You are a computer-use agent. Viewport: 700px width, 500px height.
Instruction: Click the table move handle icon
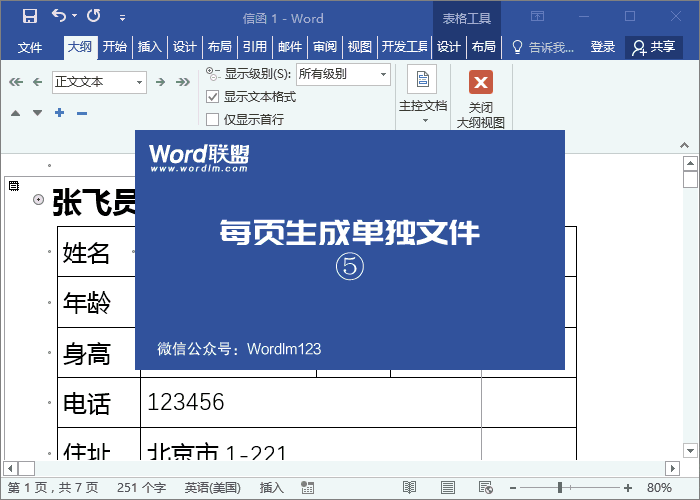14,186
